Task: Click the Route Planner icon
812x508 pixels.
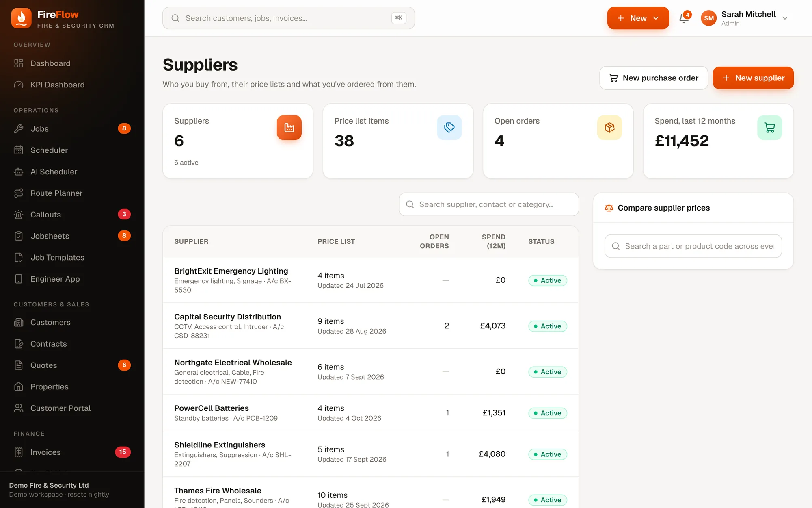Action: (19, 193)
